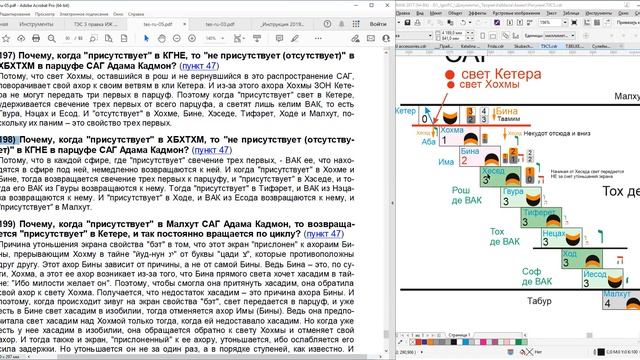Open Acrobat notifications bell
Screen dimensions: 640x360
342,24
